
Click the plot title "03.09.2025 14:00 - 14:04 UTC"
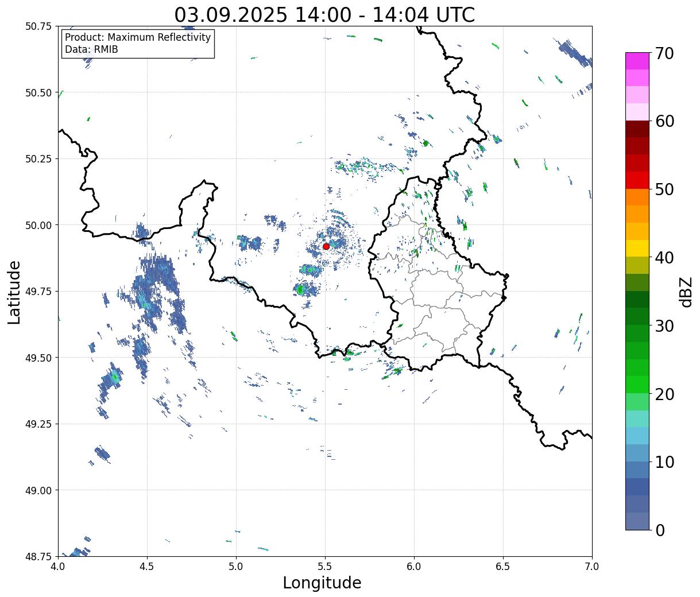point(324,14)
